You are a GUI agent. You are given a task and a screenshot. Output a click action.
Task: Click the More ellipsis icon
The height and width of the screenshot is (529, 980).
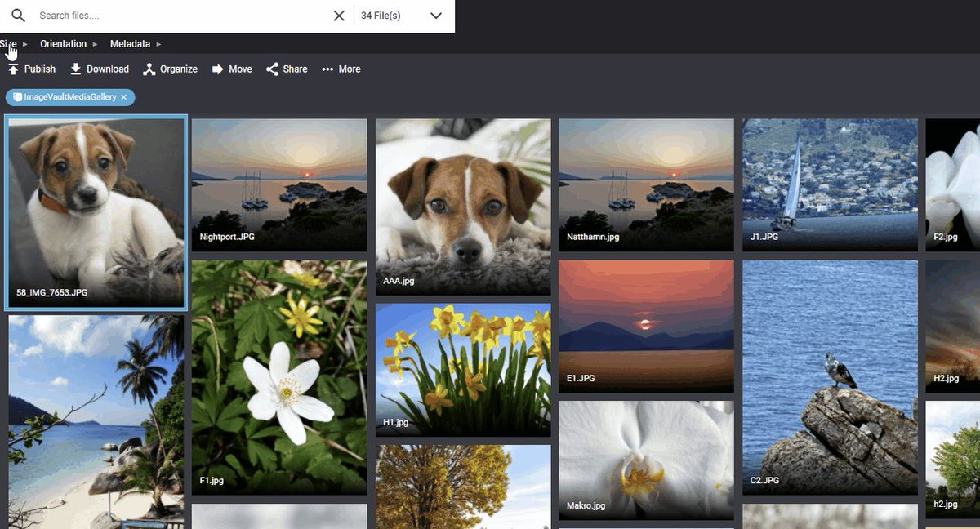point(327,69)
